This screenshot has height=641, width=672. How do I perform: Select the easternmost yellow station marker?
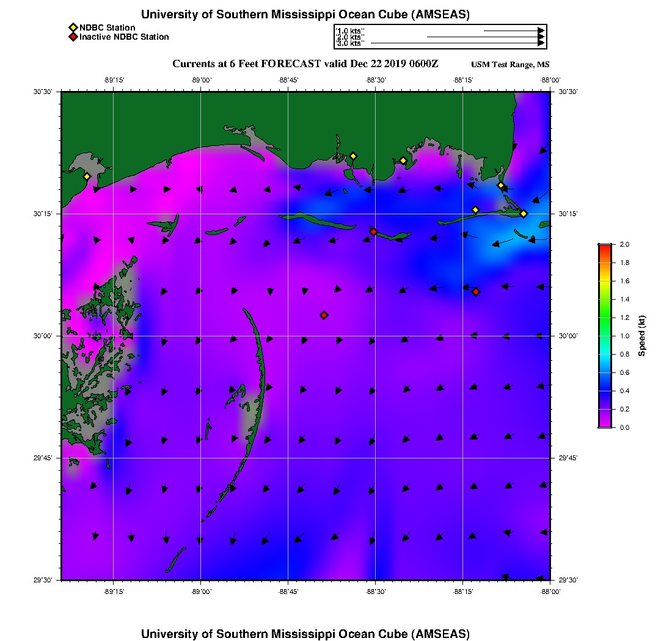tap(524, 214)
